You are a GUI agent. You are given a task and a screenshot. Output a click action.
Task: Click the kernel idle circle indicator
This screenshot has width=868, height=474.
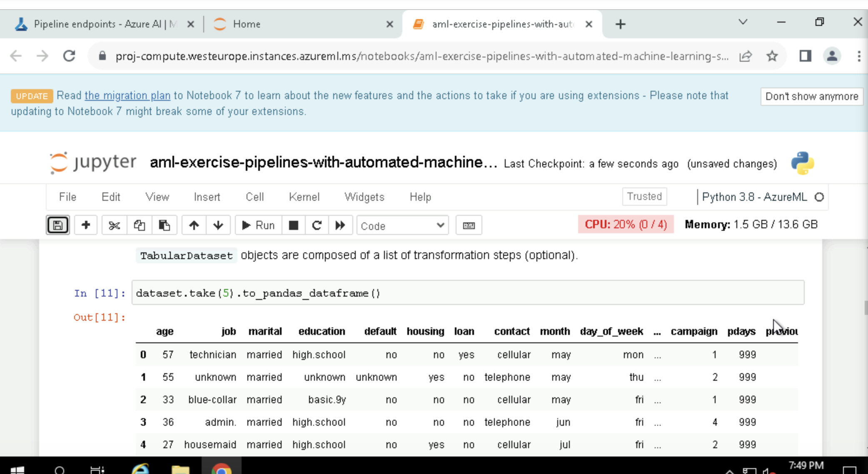point(819,197)
